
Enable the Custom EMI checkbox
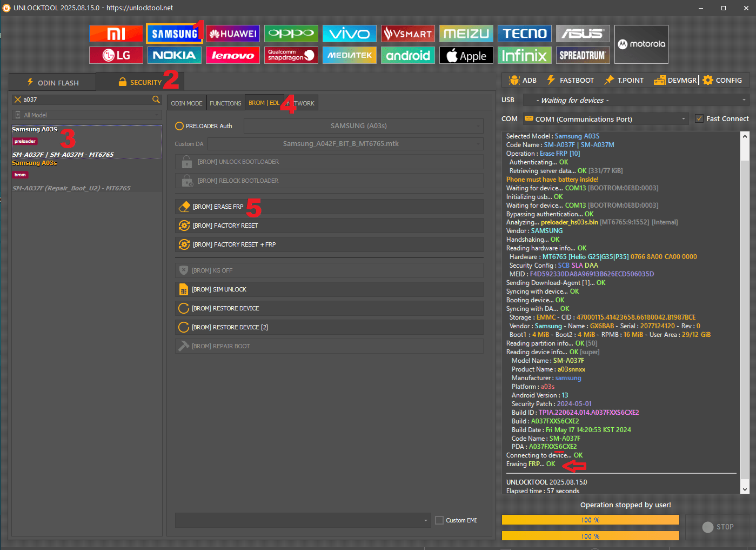coord(439,520)
